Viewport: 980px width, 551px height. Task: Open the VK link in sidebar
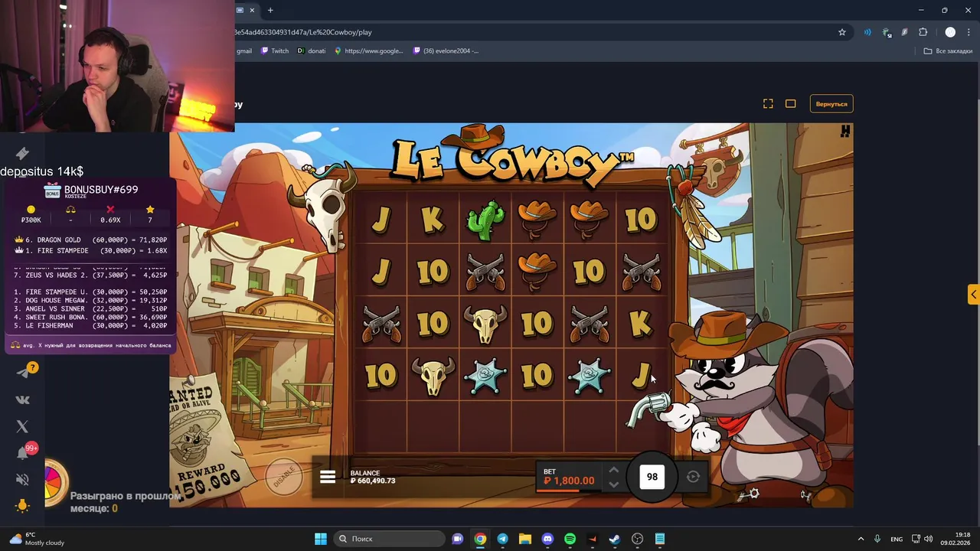(x=22, y=399)
